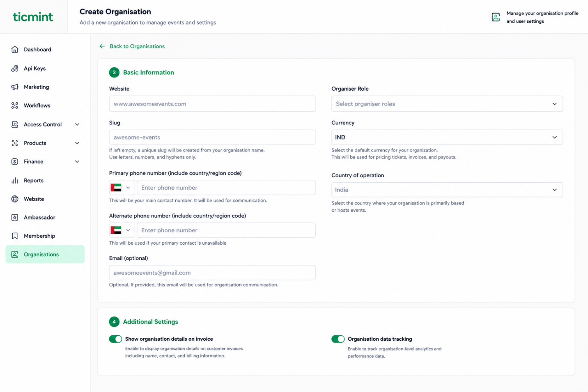
Task: Click the Api Keys key icon
Action: tap(15, 69)
